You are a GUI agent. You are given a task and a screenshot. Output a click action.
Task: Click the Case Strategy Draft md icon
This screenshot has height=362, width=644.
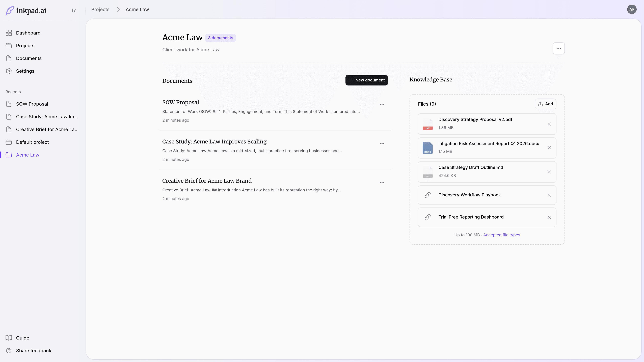click(x=427, y=172)
